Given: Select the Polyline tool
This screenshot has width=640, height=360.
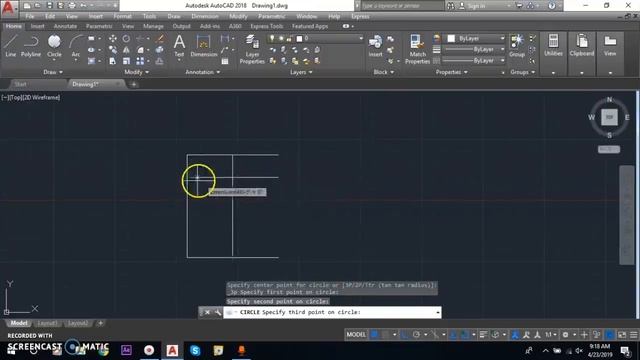Looking at the screenshot, I should coord(31,46).
